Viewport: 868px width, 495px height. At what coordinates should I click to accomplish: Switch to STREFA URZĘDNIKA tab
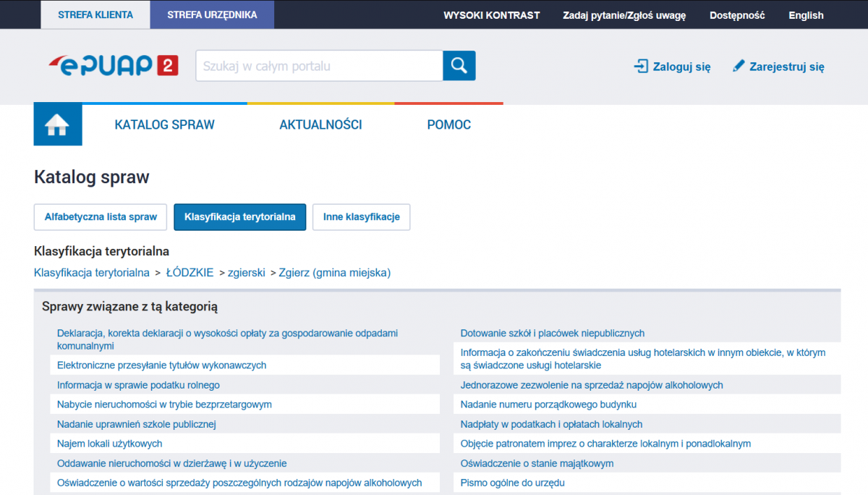[212, 14]
